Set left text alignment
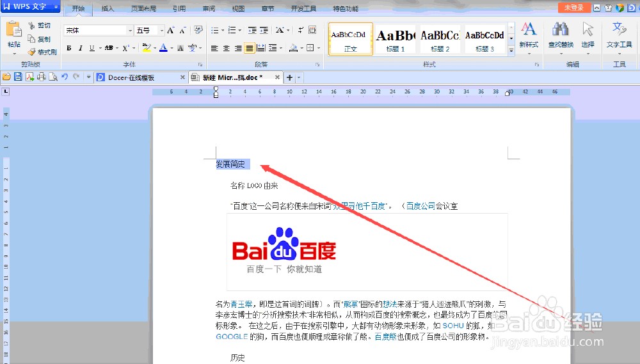 coord(214,48)
